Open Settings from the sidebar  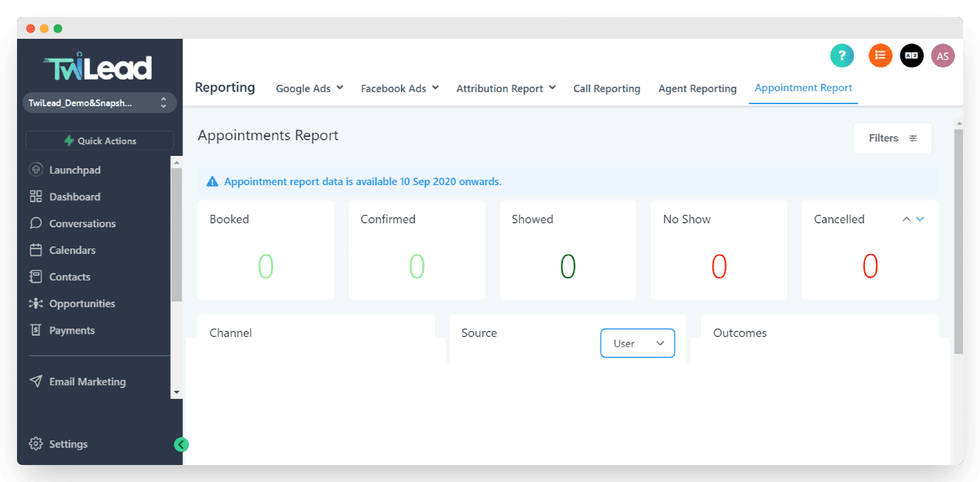coord(68,444)
